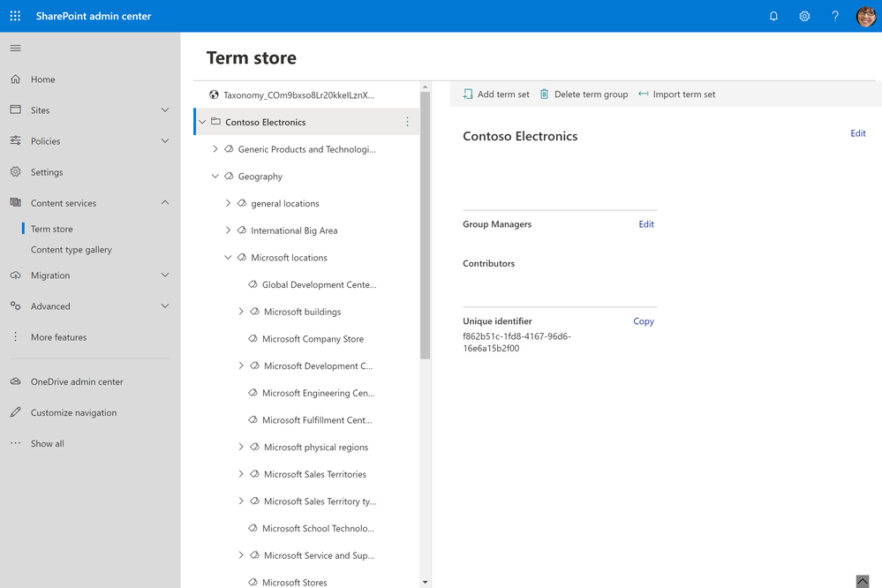Go to OneDrive admin center

tap(77, 382)
